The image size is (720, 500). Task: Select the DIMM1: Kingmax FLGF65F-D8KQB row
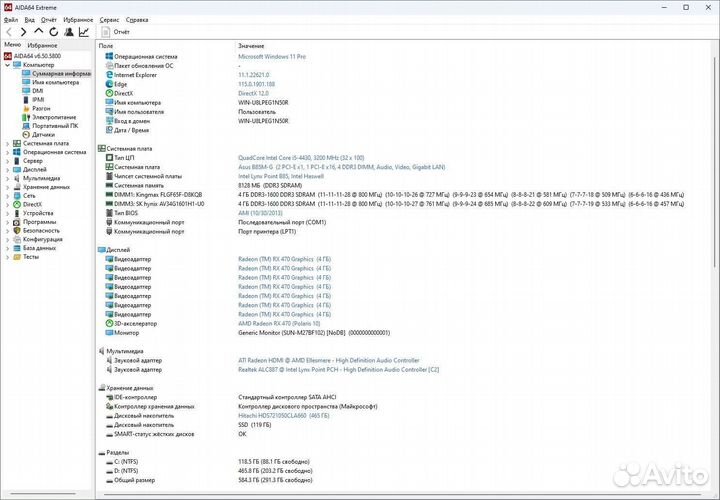click(394, 195)
